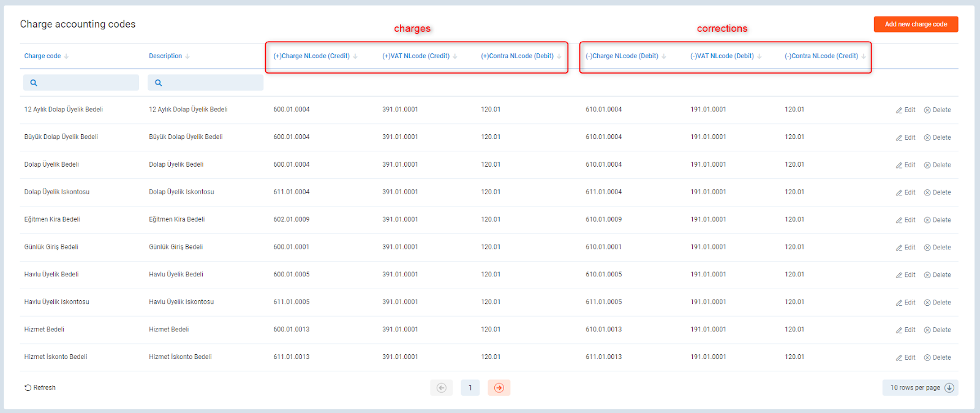Click the previous page arrow icon
This screenshot has height=413, width=980.
pyautogui.click(x=441, y=388)
